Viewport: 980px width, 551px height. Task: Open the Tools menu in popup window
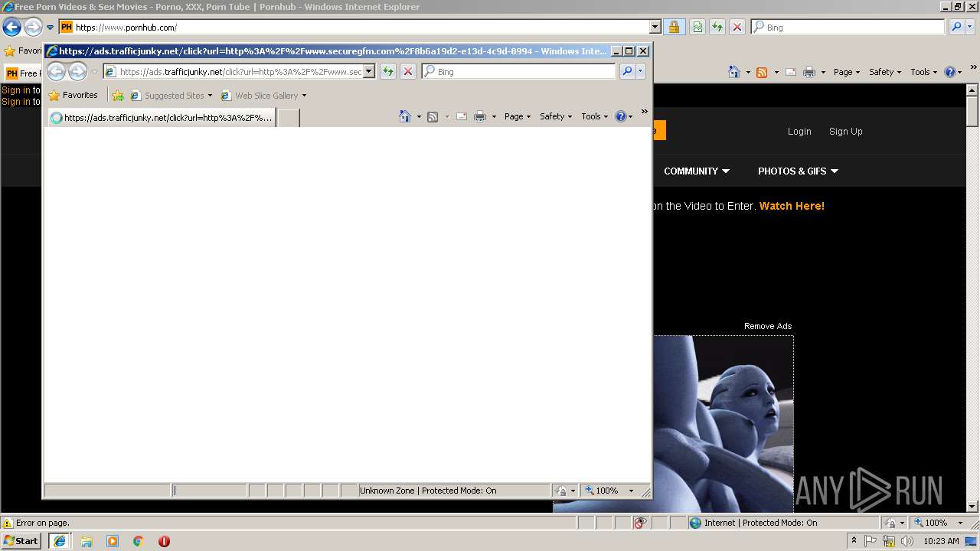pos(595,116)
